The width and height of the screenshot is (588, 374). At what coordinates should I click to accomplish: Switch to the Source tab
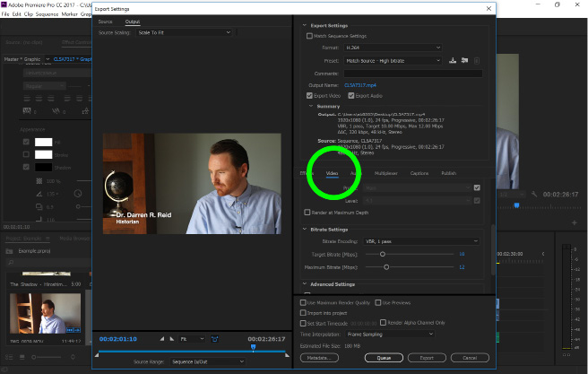click(x=105, y=22)
